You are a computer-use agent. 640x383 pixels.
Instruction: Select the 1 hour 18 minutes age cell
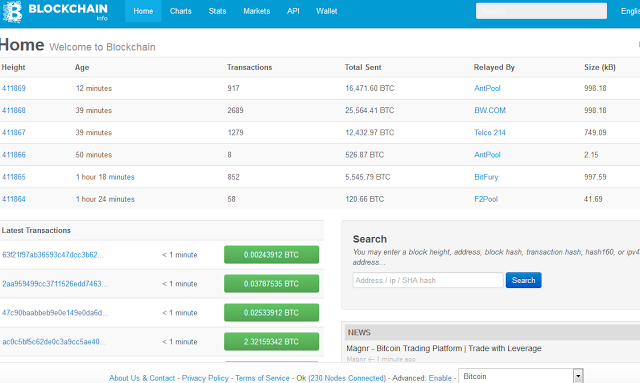tap(105, 177)
